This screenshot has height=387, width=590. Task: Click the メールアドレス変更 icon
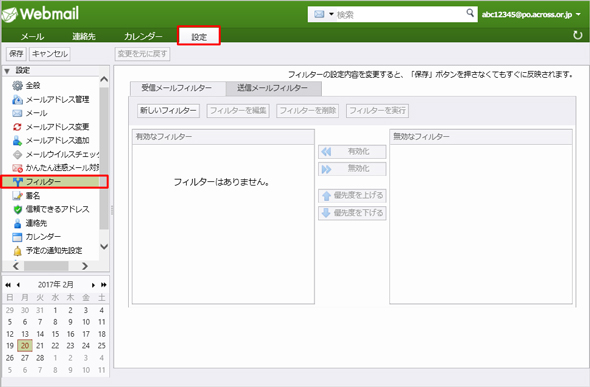(17, 127)
